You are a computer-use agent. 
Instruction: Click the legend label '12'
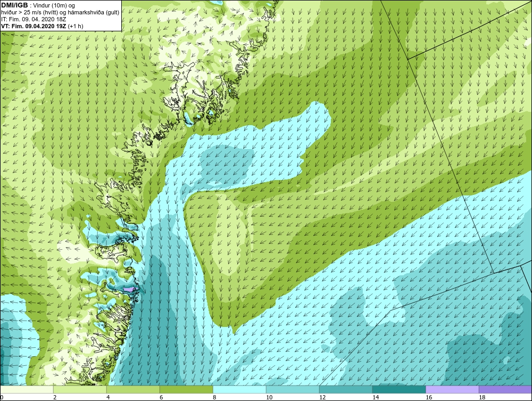(322, 397)
